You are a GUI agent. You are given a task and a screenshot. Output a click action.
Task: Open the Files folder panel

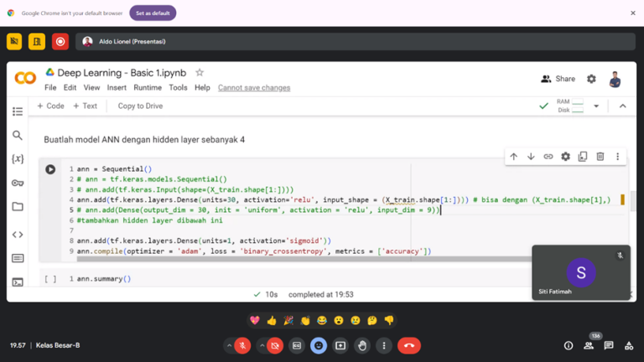[18, 207]
